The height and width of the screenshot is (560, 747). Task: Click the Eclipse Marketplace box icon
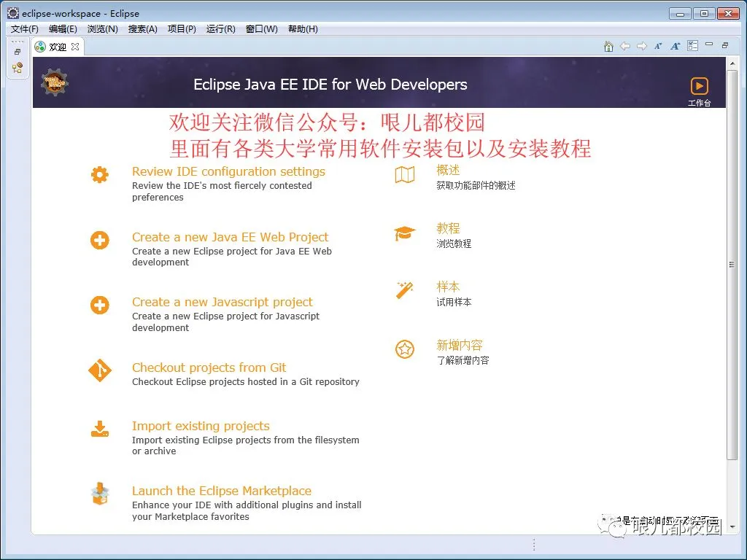99,494
